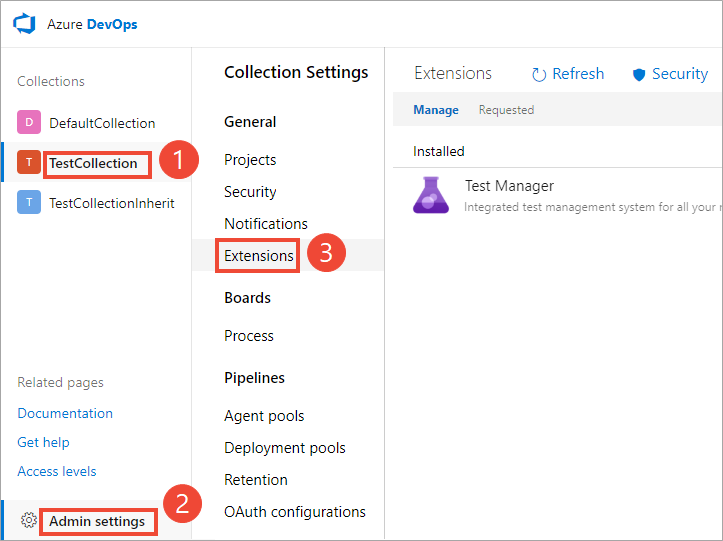The image size is (723, 541).
Task: Switch to the Manage tab
Action: point(436,110)
